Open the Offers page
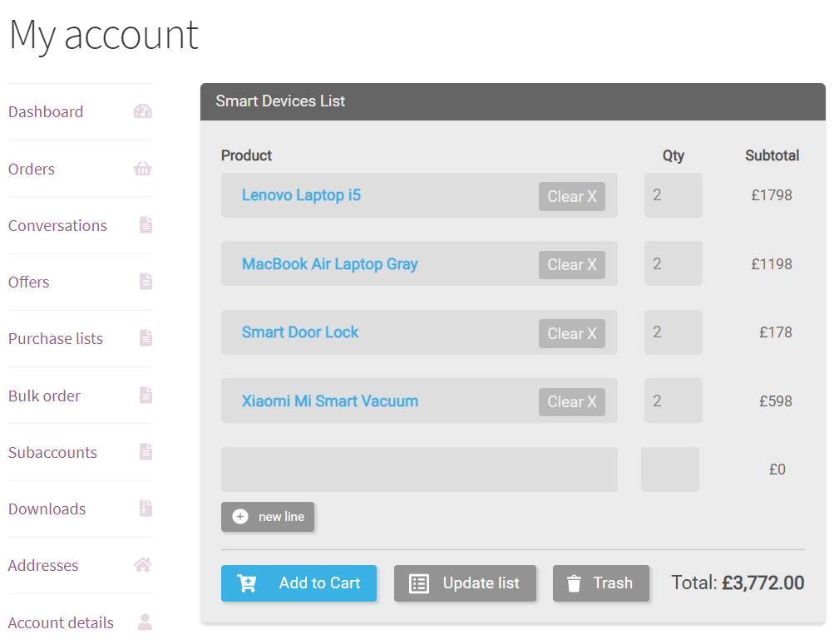 point(81,282)
